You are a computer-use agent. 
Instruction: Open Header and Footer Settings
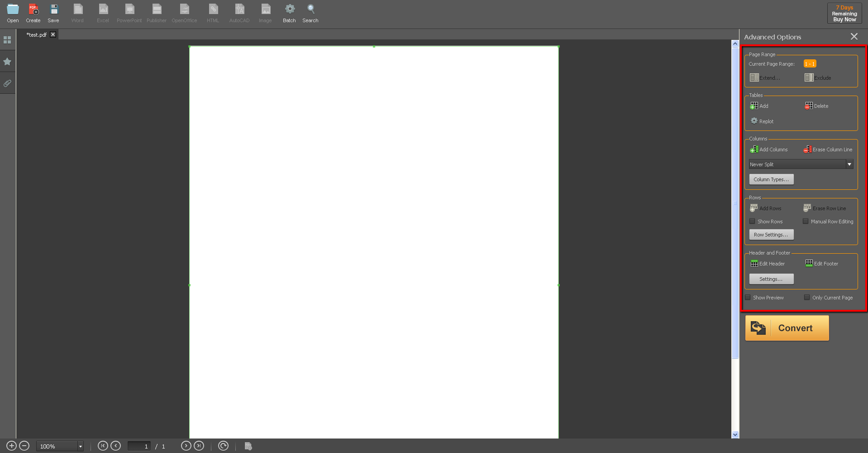coord(771,279)
